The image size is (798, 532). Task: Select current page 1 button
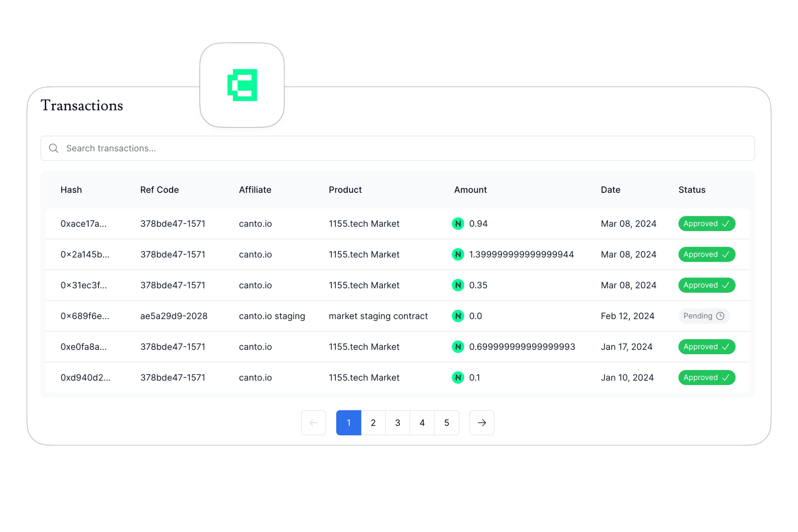pos(349,423)
